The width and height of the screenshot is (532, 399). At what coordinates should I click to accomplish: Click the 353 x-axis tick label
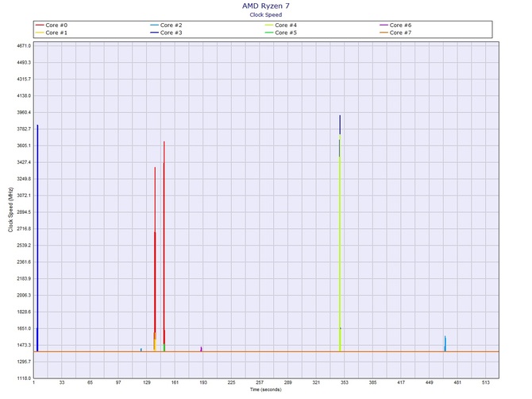345,382
